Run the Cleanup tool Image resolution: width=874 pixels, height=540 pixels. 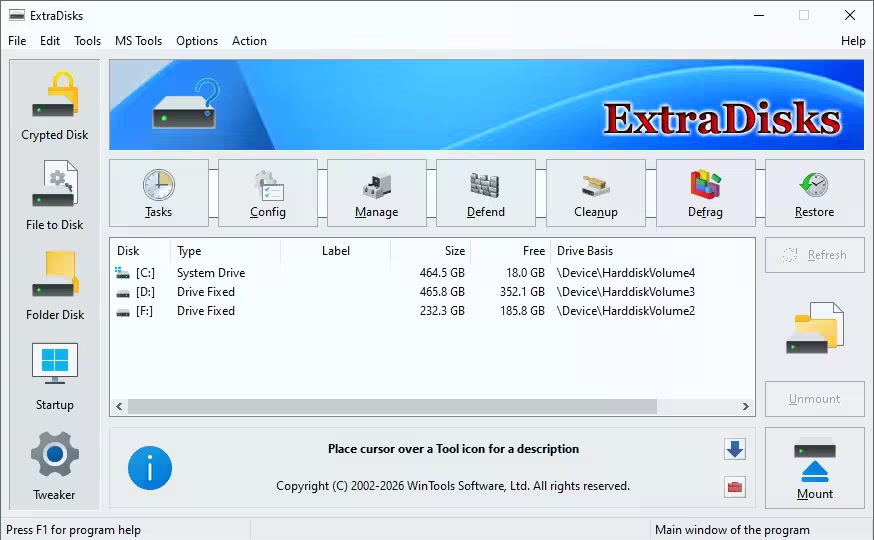click(595, 193)
